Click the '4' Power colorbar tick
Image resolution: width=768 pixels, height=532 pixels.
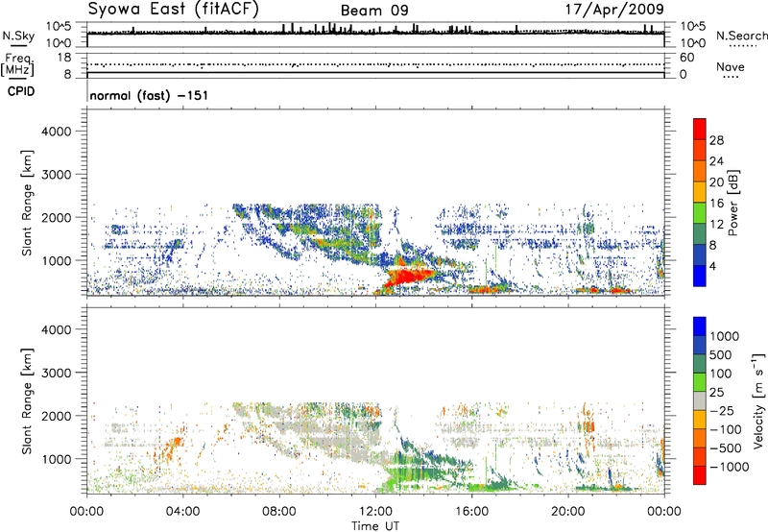coord(712,266)
